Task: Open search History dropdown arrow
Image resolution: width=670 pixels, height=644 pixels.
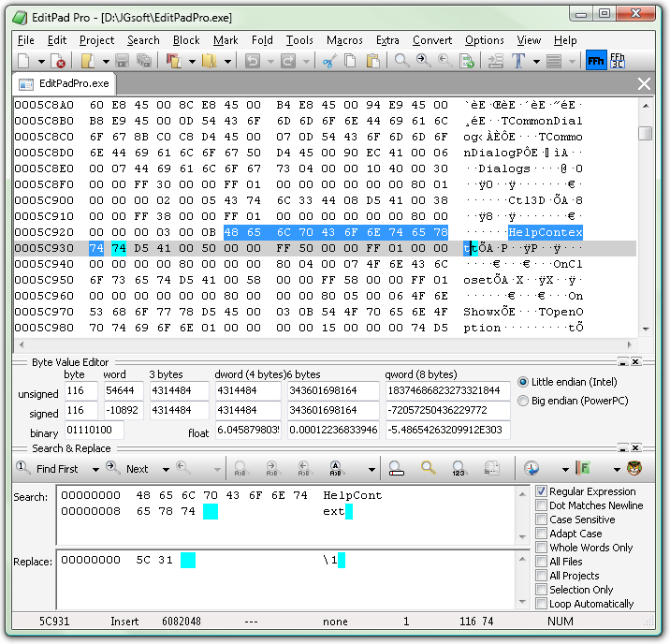Action: [565, 470]
